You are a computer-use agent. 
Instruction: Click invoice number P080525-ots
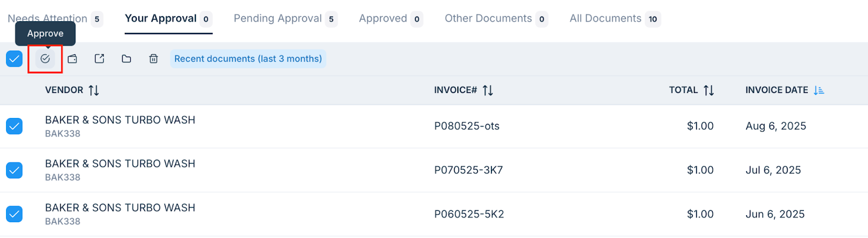coord(467,126)
